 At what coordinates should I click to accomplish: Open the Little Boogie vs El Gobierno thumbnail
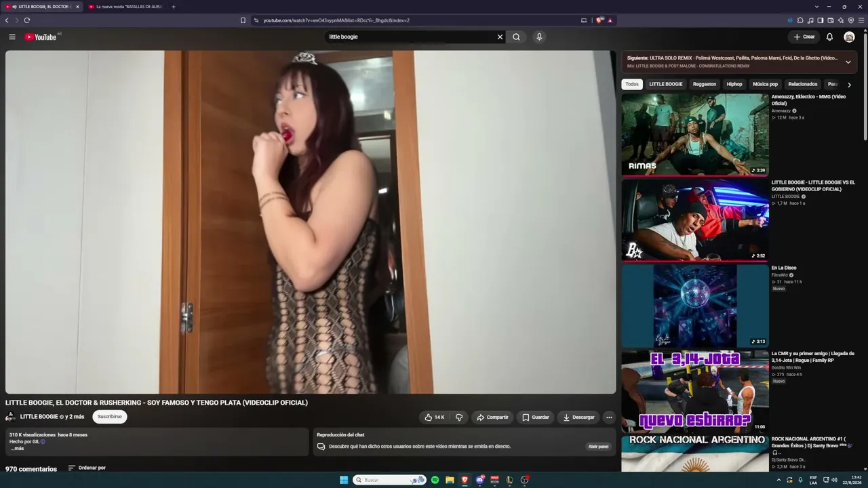click(x=695, y=220)
